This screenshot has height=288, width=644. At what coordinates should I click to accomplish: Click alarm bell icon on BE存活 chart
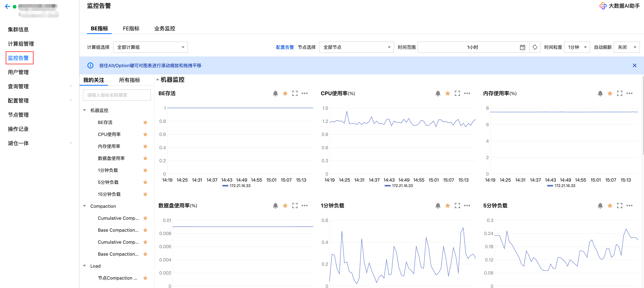[x=275, y=93]
